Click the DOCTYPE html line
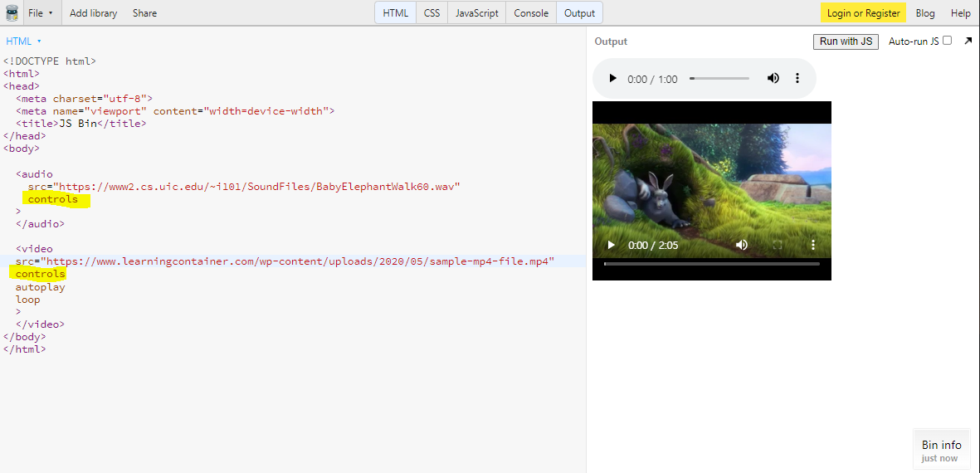 [50, 61]
